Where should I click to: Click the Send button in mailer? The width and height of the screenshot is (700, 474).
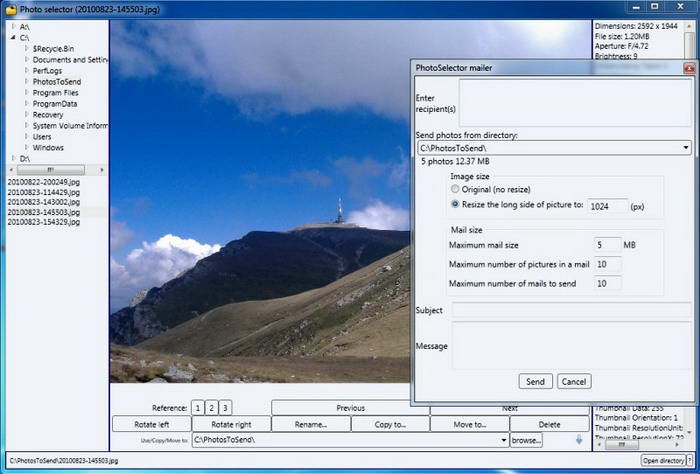535,382
